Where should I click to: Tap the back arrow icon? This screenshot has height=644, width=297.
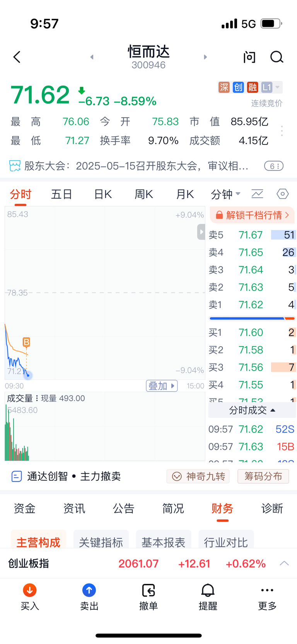click(x=17, y=57)
